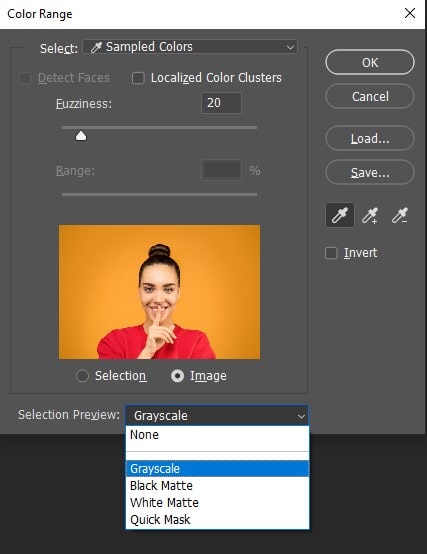Enable Localized Color Clusters checkbox
427x554 pixels.
pyautogui.click(x=138, y=78)
